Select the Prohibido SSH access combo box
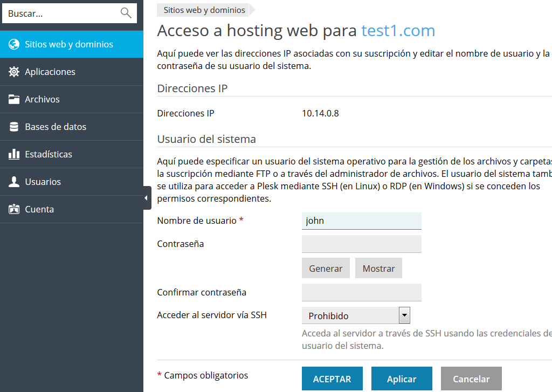The height and width of the screenshot is (392, 552). (350, 315)
